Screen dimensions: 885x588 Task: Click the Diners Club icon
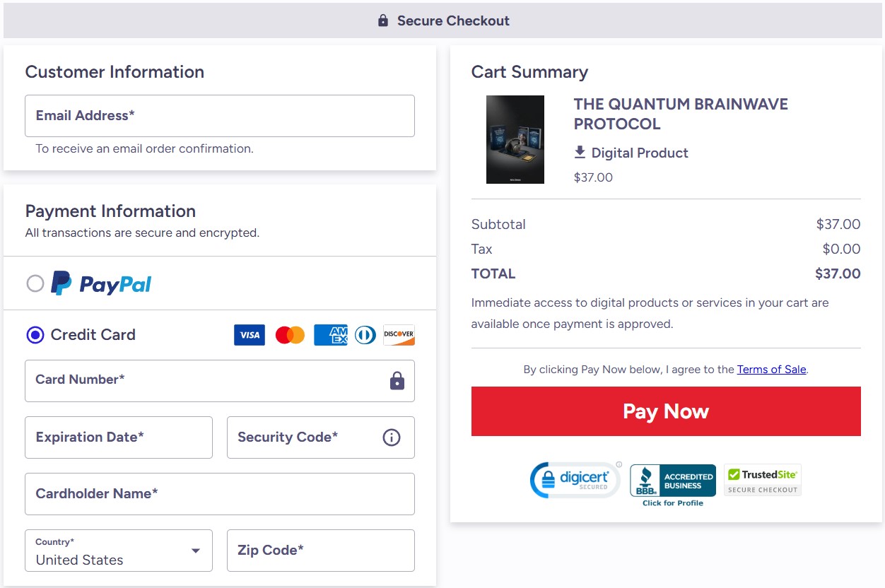[364, 334]
